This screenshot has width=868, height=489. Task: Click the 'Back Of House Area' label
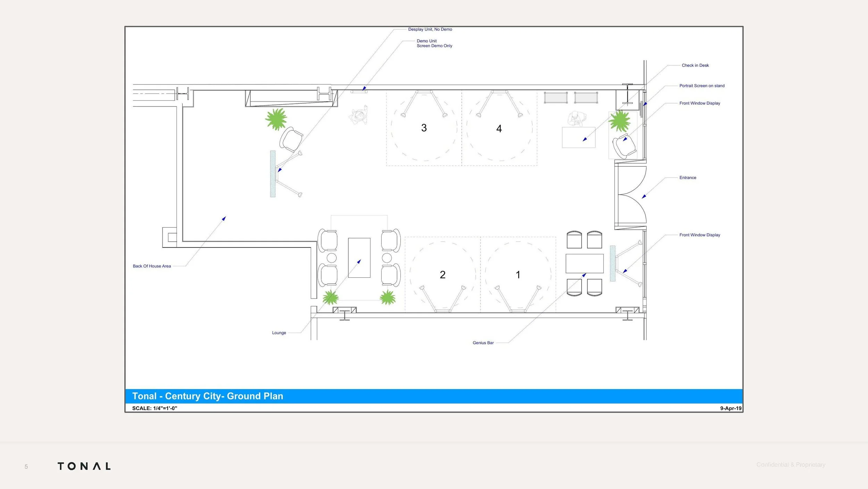tap(152, 266)
